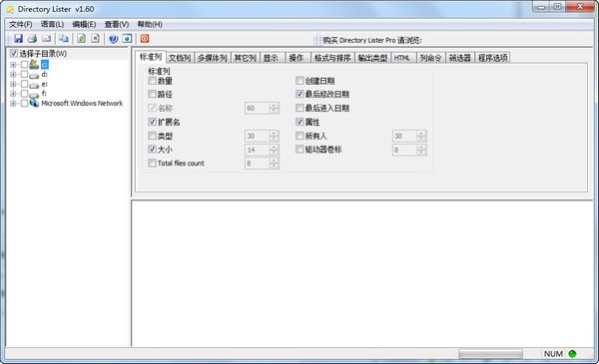Click the f: drive icon in tree
The width and height of the screenshot is (599, 364).
click(34, 94)
